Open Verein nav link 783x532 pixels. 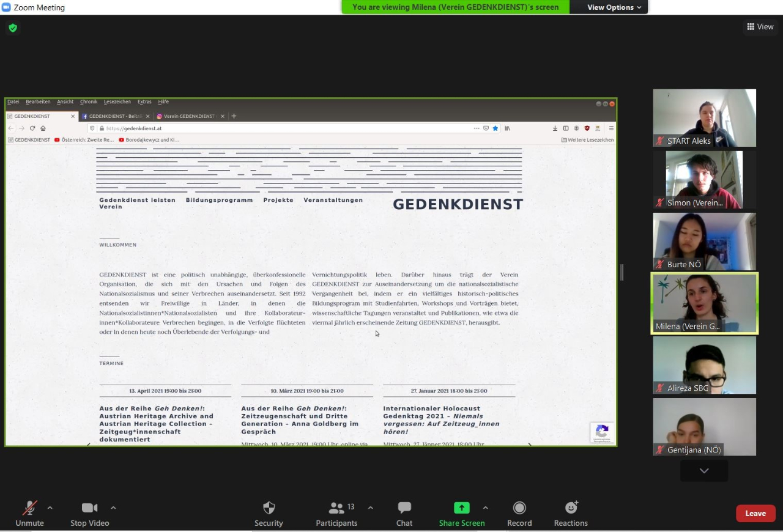click(x=111, y=207)
